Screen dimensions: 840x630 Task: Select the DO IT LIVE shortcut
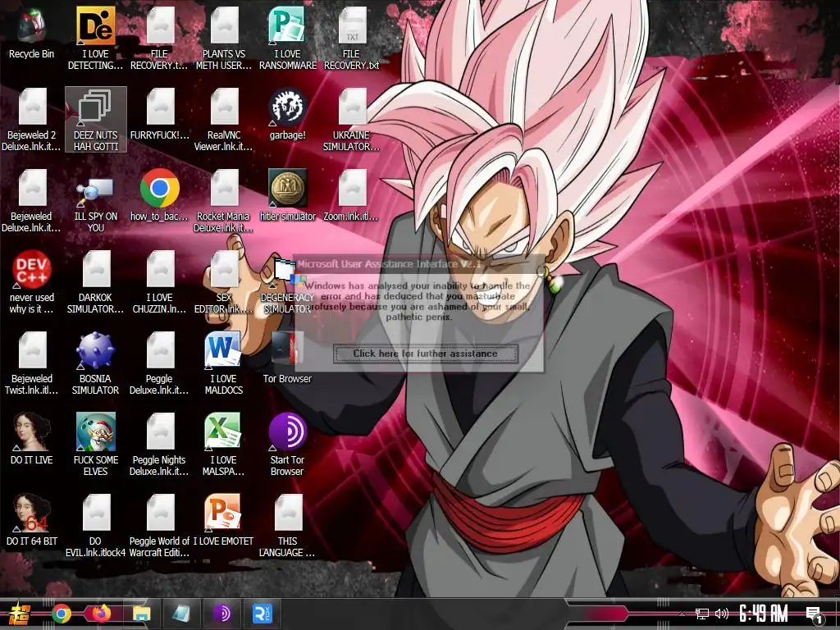tap(31, 440)
